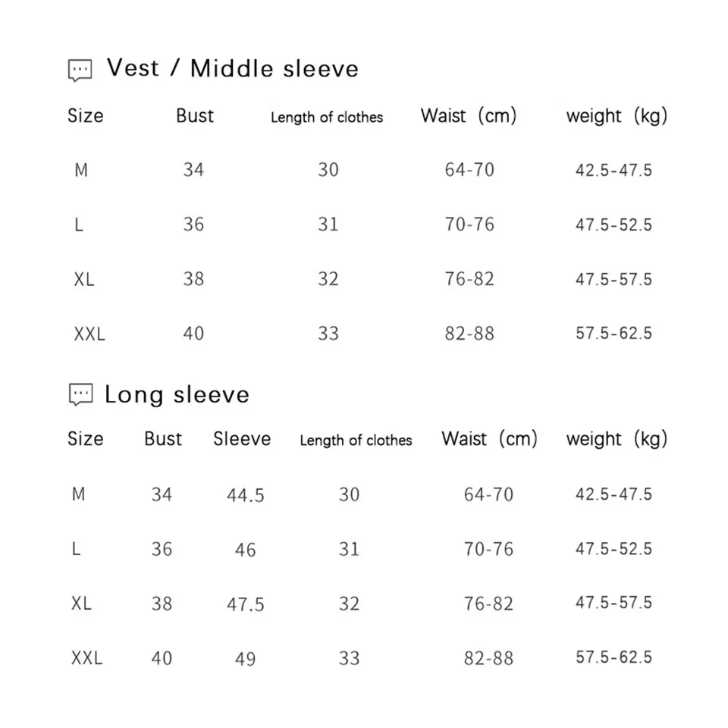Select sleeve value 46 in the L row
Image resolution: width=728 pixels, height=728 pixels.
coord(245,550)
